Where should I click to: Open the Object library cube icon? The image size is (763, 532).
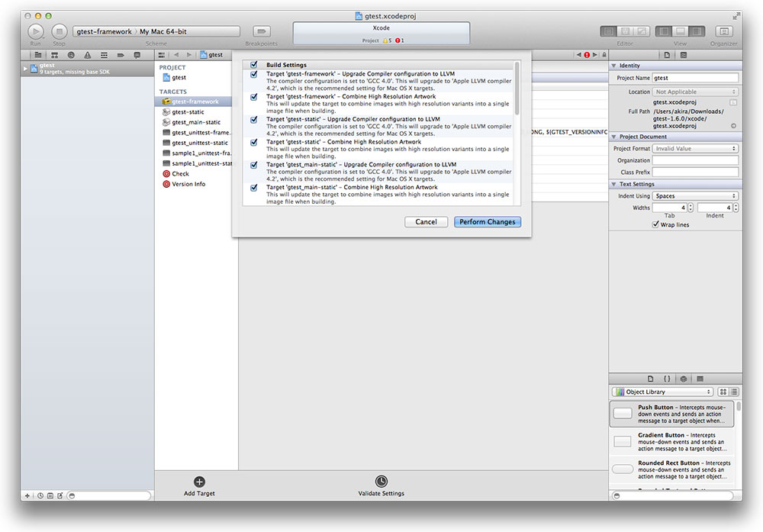click(x=684, y=379)
